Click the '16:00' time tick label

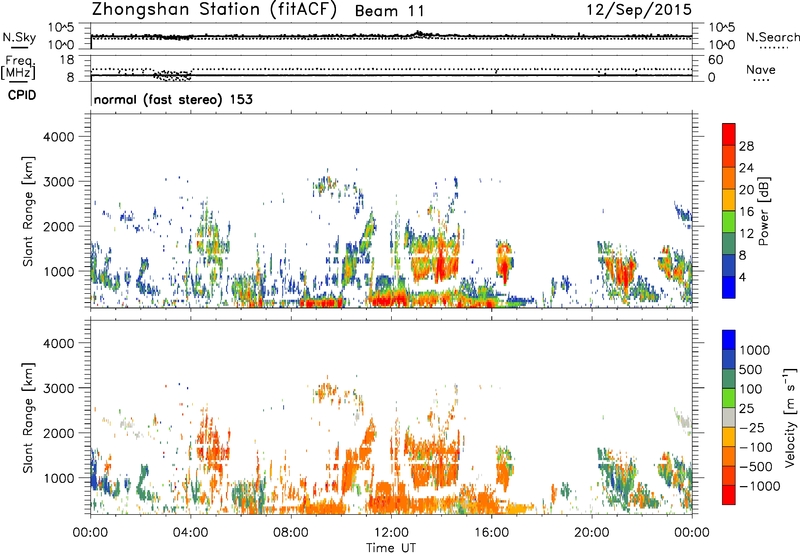pos(491,533)
